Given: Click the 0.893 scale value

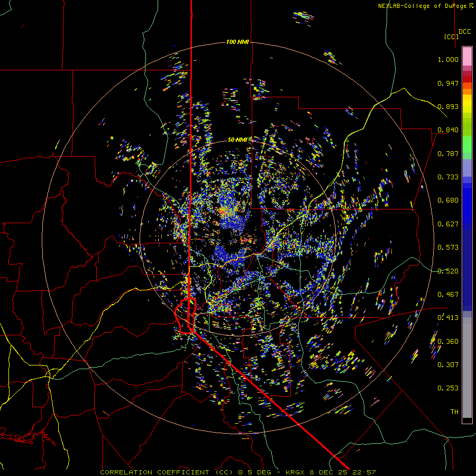Looking at the screenshot, I should point(448,106).
